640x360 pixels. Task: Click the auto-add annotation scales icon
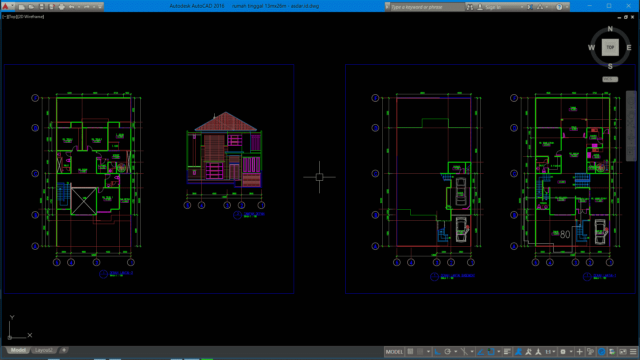click(x=528, y=352)
